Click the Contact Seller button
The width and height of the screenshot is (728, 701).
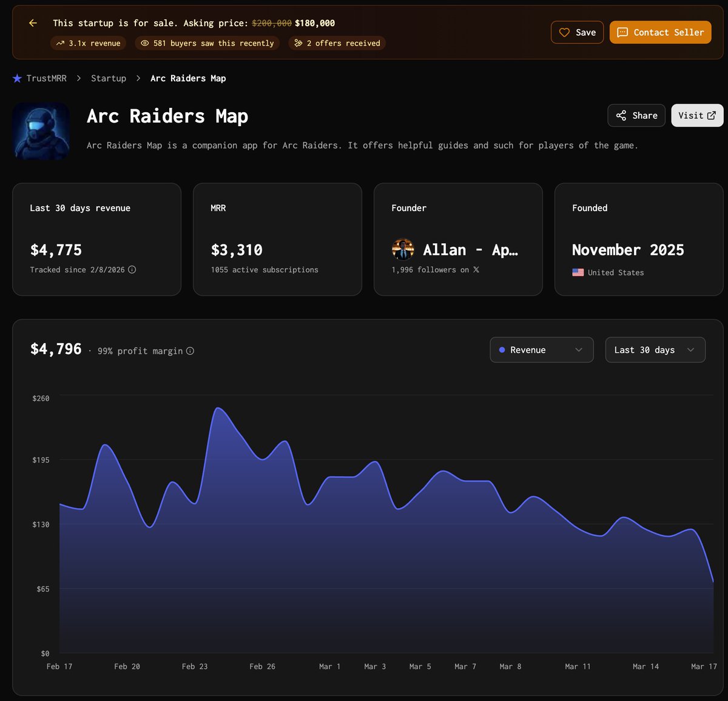tap(661, 32)
